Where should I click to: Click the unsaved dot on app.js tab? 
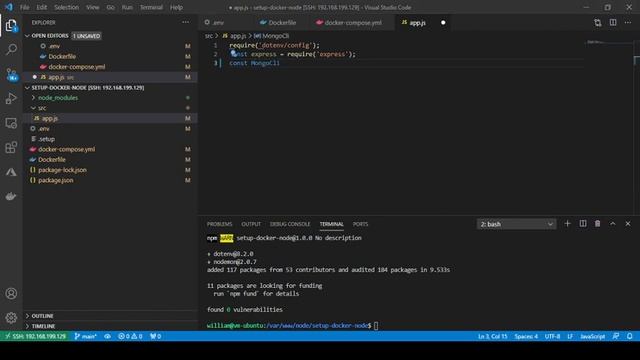[x=443, y=23]
